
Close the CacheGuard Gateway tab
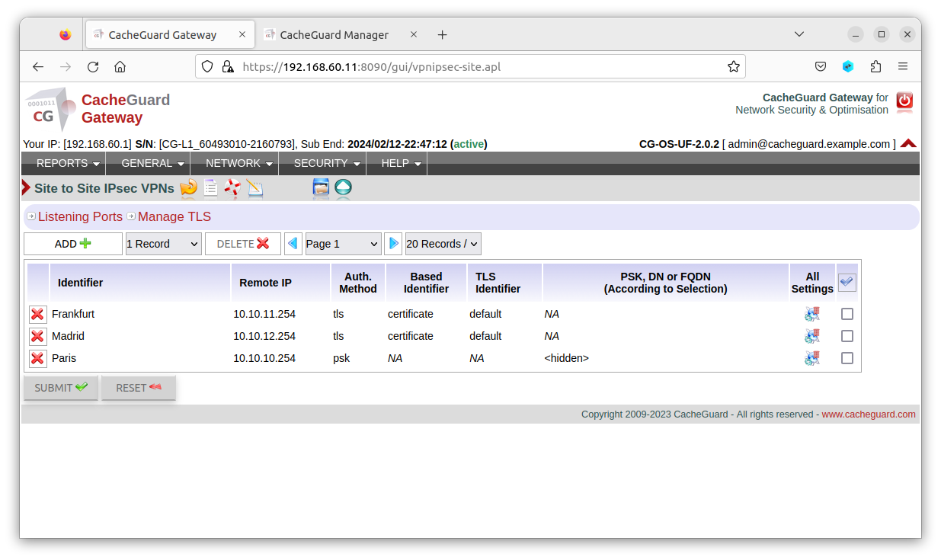click(242, 35)
